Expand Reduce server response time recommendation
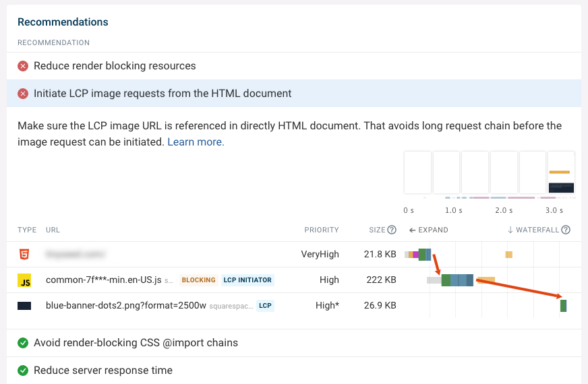 click(x=102, y=371)
